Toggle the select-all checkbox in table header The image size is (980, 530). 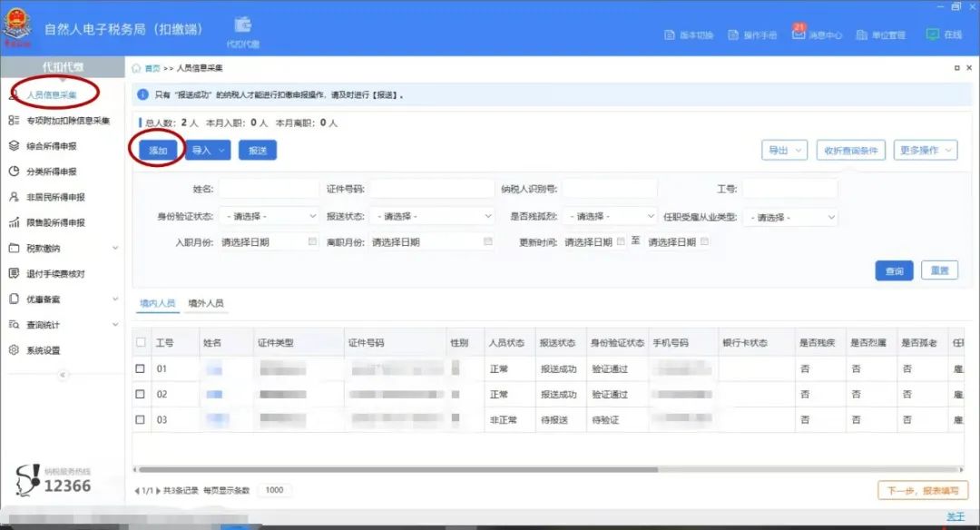click(x=140, y=342)
